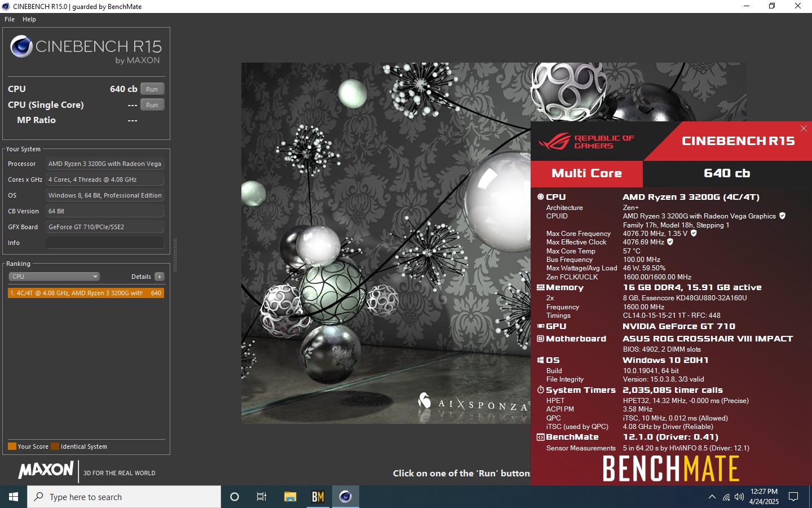Open volume control tray icon
Viewport: 812px width, 508px height.
[x=739, y=497]
